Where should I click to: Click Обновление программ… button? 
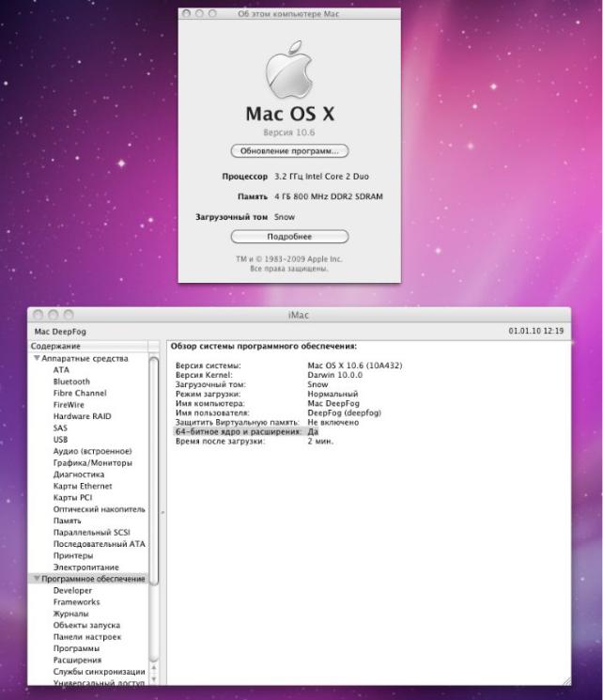289,151
